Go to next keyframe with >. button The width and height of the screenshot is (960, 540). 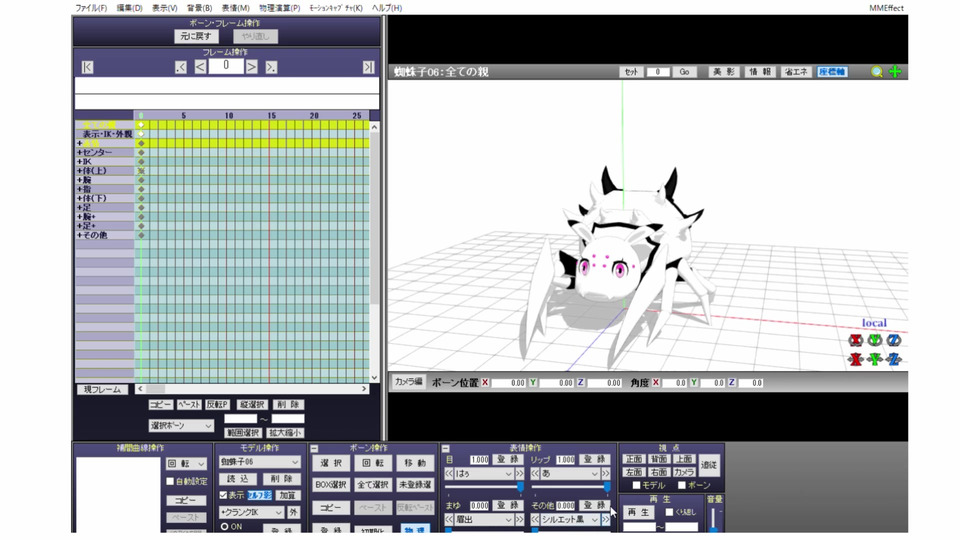(271, 67)
